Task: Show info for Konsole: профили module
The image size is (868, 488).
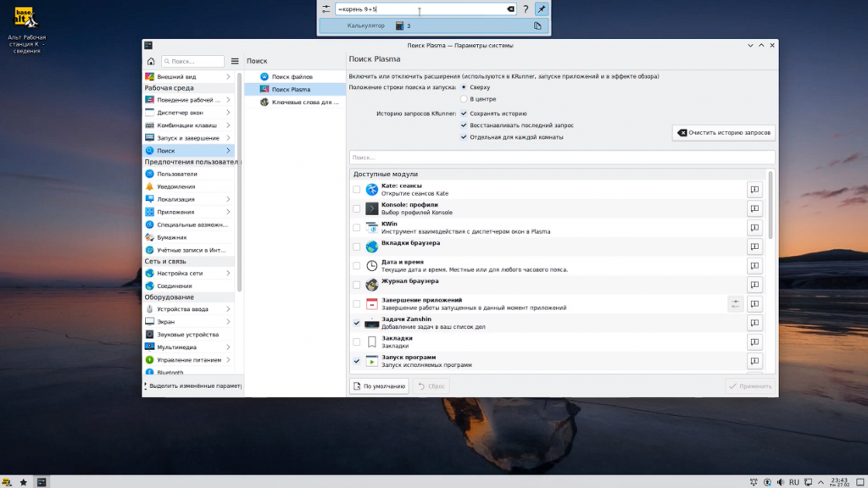Action: pyautogui.click(x=754, y=208)
